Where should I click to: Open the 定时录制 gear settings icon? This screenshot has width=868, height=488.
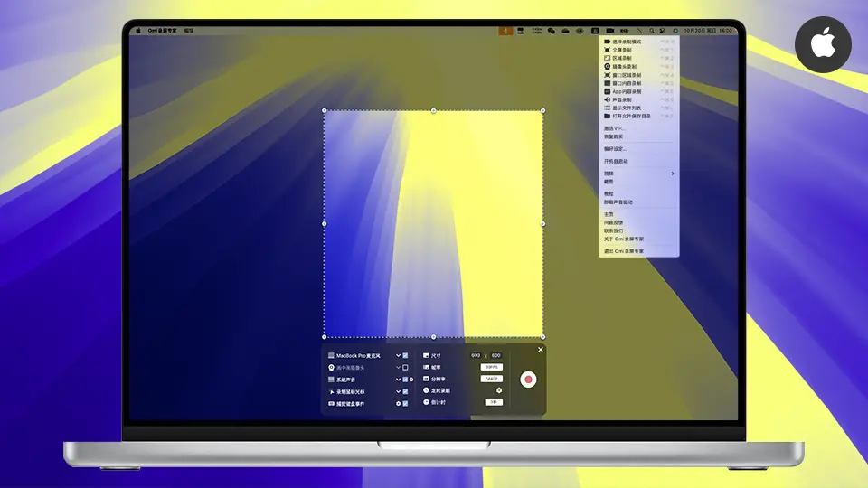(x=499, y=390)
